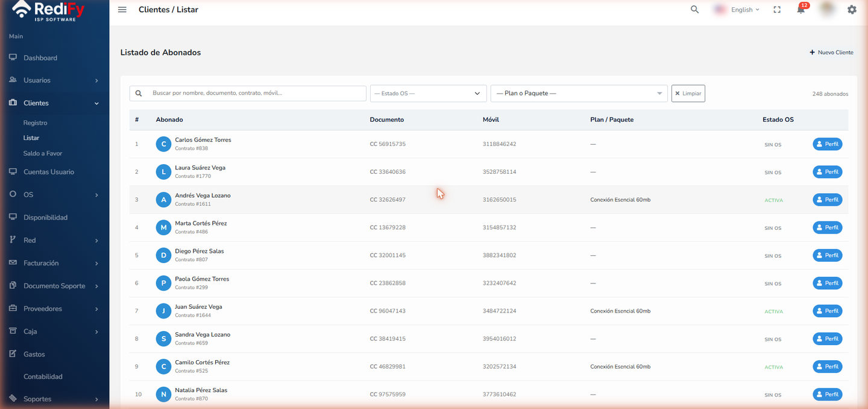Screen dimensions: 868x409
Task: Click the Soportes tag icon
Action: tap(13, 399)
